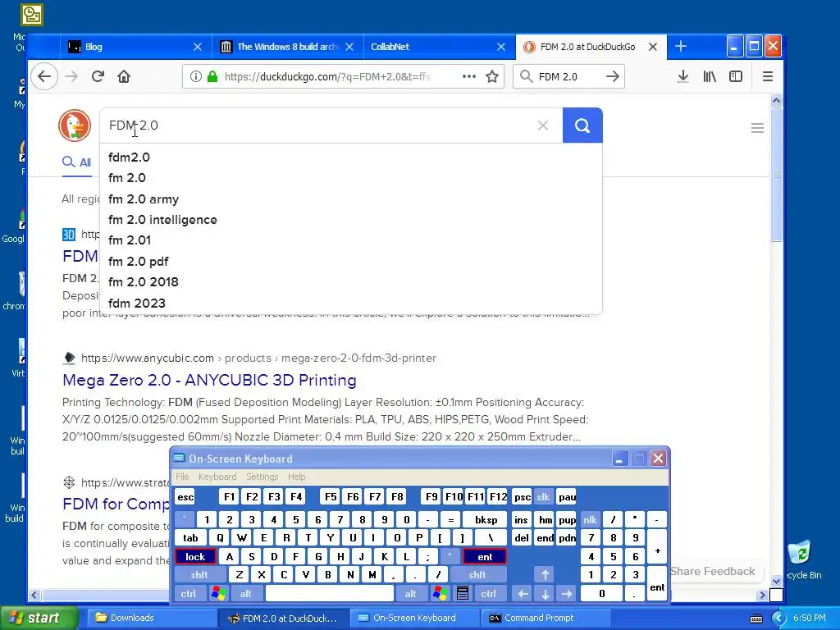Submit Firefox search bar arrow

[x=612, y=76]
